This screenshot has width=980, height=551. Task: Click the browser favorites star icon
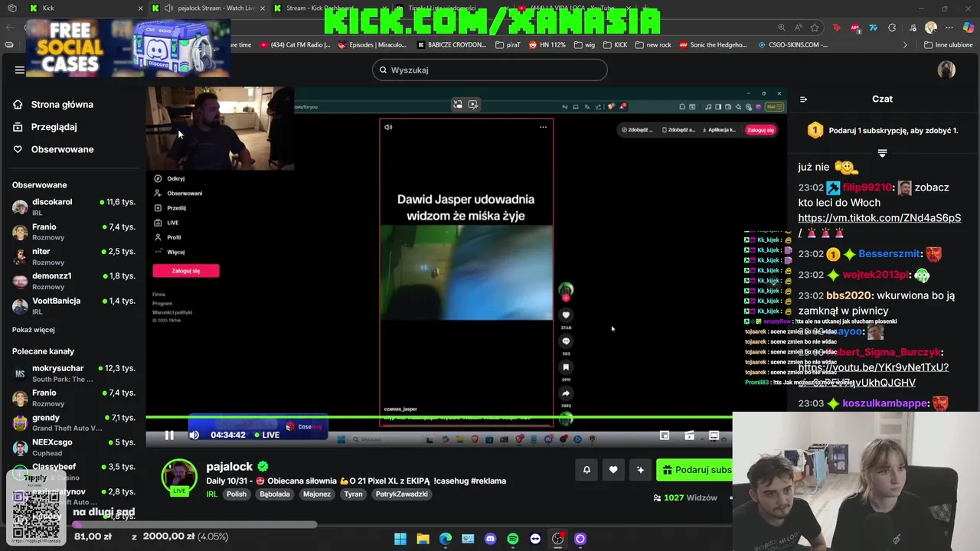pyautogui.click(x=815, y=28)
